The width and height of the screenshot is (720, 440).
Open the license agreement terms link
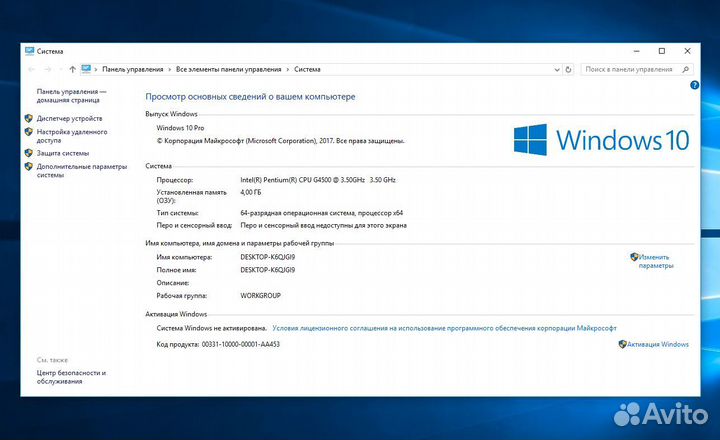pyautogui.click(x=444, y=328)
